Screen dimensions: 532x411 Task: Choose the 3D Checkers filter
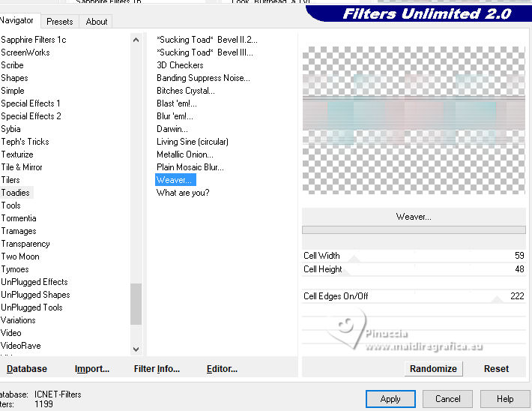point(180,65)
